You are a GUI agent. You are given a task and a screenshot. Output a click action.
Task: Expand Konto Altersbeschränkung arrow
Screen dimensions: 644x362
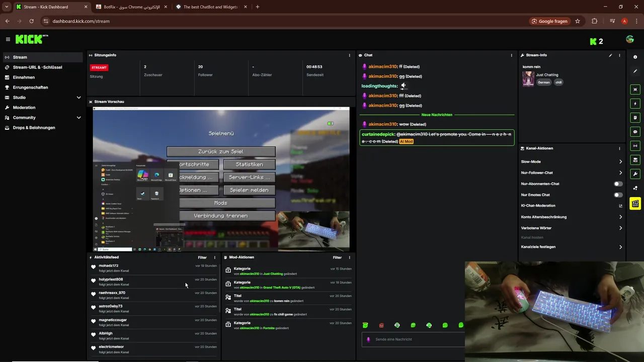tap(620, 217)
